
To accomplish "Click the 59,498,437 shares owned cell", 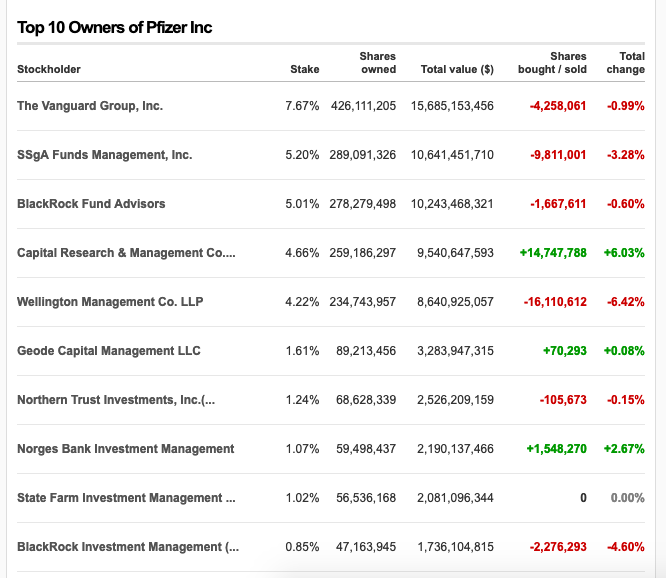I will (x=366, y=449).
